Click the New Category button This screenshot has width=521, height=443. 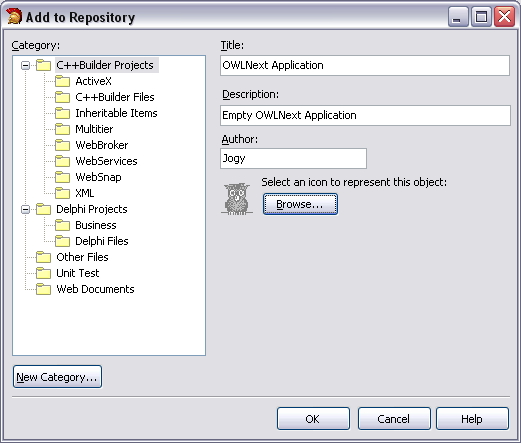57,377
